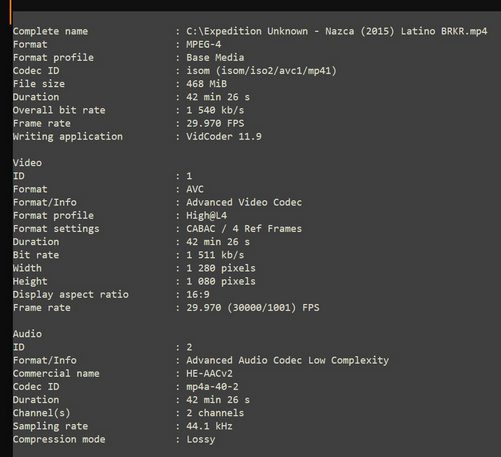Viewport: 501px width, 457px height.
Task: Select the Overall bit rate 1 540 kb/s
Action: 215,110
